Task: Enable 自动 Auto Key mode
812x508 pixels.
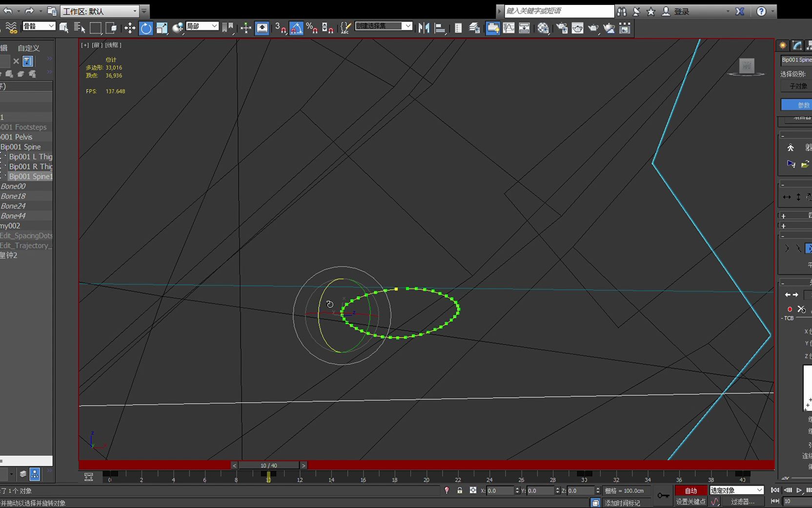Action: pyautogui.click(x=690, y=490)
